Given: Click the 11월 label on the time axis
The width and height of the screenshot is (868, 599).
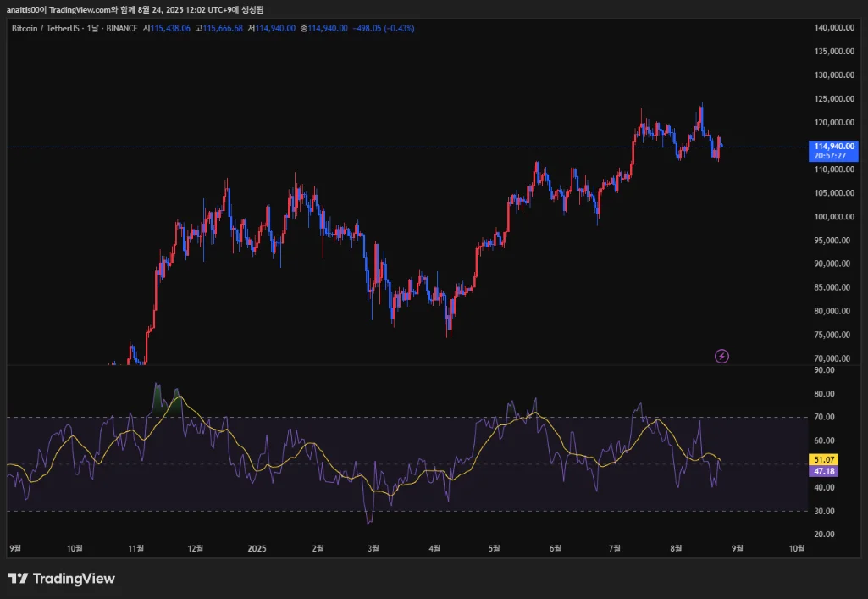Looking at the screenshot, I should tap(135, 548).
